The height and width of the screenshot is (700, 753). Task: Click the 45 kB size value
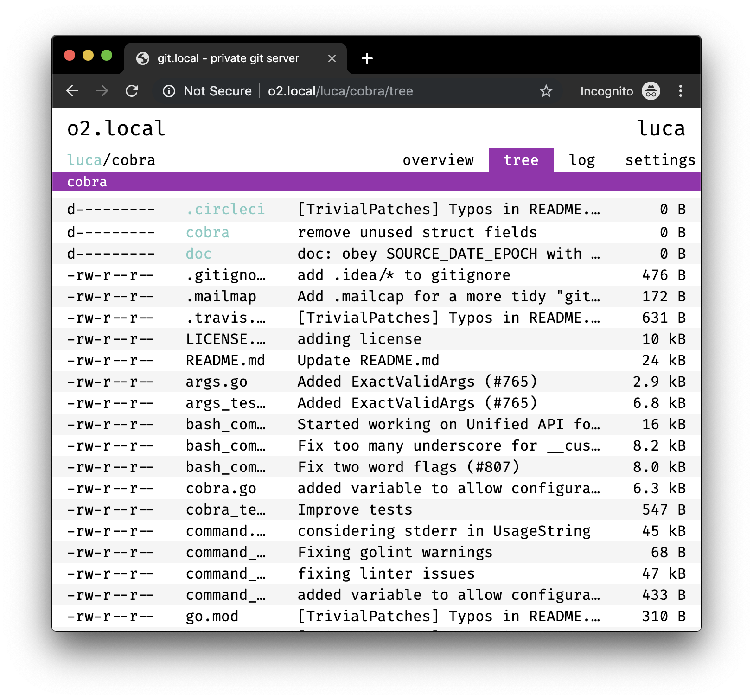[664, 531]
